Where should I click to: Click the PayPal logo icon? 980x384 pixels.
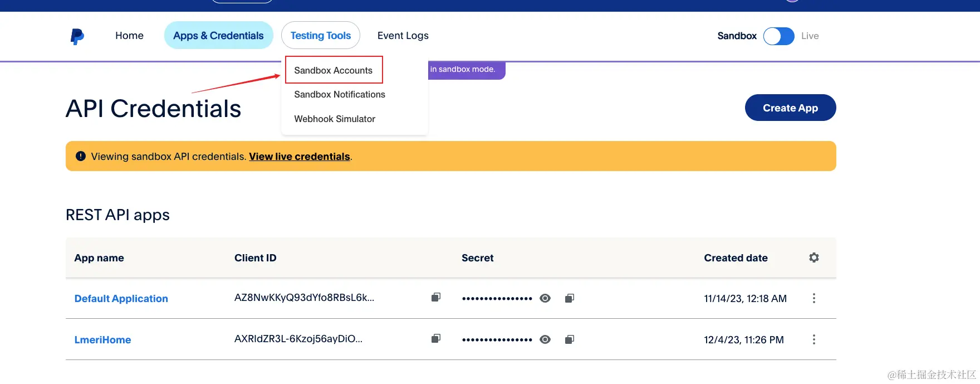click(x=77, y=36)
